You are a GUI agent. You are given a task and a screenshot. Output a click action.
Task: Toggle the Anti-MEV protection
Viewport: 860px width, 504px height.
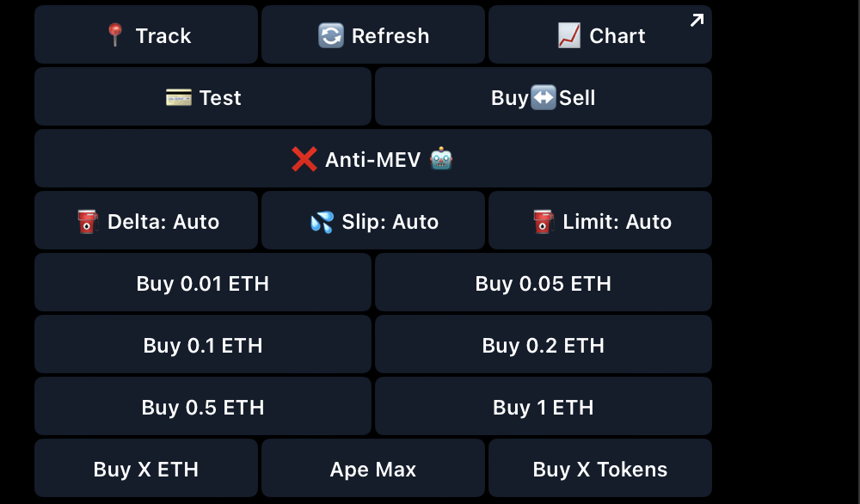pos(373,159)
